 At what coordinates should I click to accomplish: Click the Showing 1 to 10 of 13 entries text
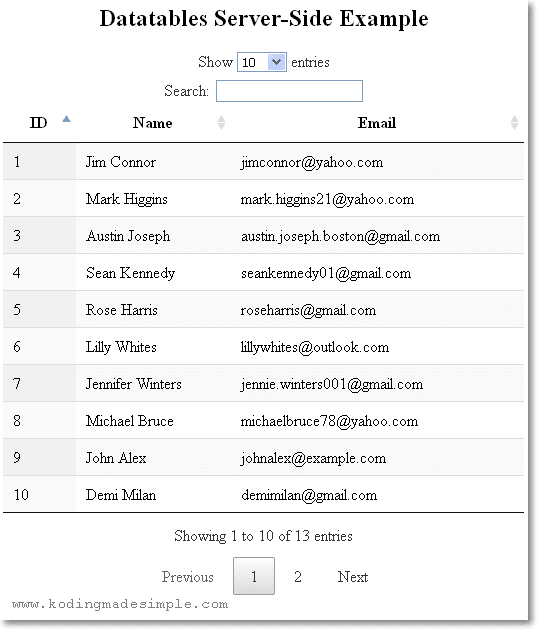pos(263,536)
